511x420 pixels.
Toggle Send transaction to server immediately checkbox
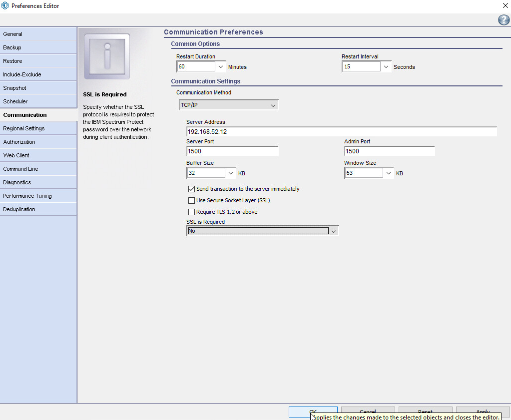(x=191, y=189)
